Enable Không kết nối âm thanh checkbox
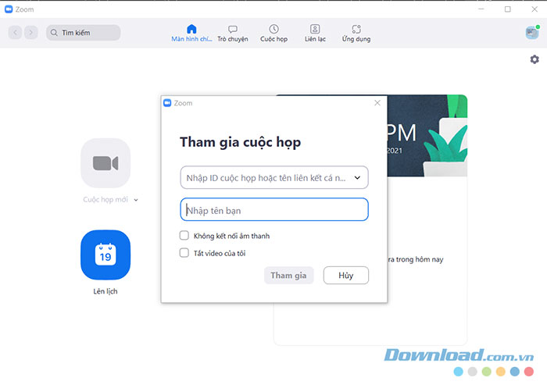 coord(184,235)
